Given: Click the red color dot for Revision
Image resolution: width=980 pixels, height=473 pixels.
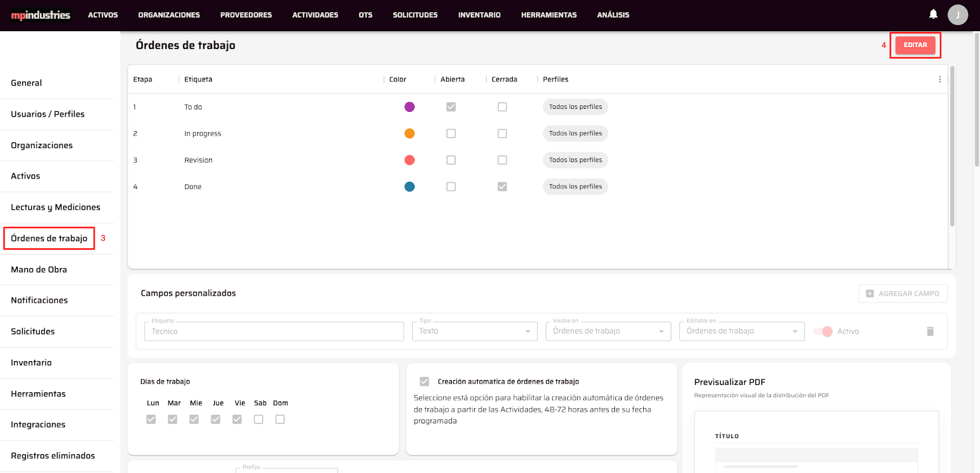Looking at the screenshot, I should (410, 160).
